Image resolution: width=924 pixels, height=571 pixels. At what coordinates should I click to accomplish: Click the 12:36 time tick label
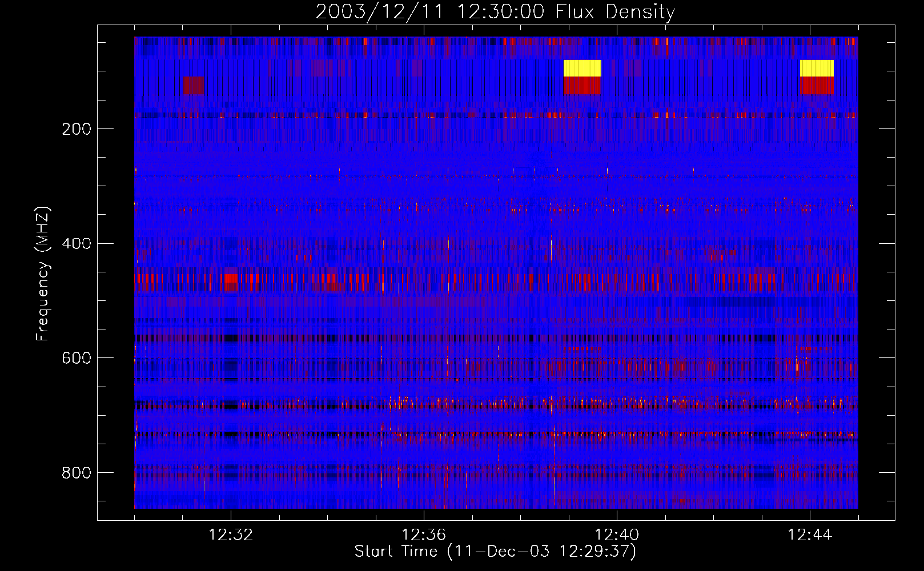point(424,535)
